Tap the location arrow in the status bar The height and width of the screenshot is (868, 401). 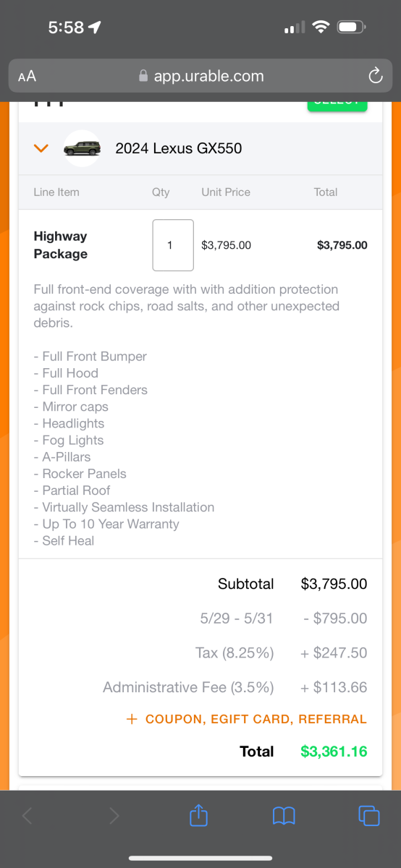pyautogui.click(x=94, y=27)
